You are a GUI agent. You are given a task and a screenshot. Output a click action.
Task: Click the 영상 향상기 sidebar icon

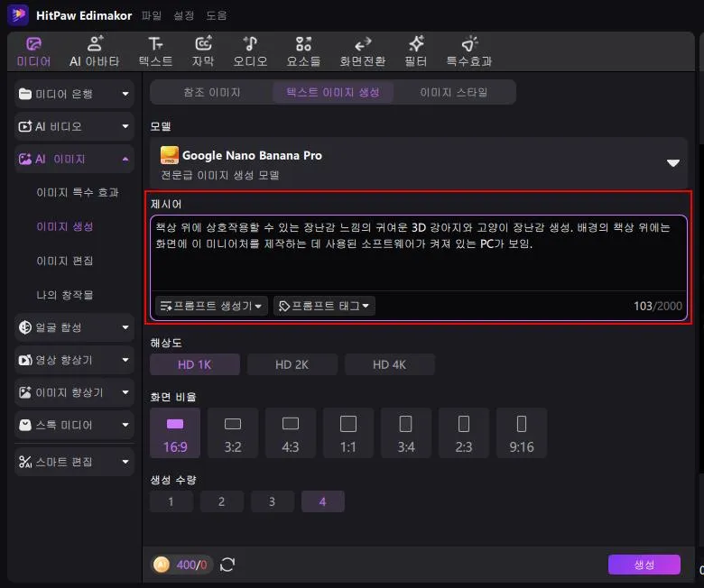[25, 360]
